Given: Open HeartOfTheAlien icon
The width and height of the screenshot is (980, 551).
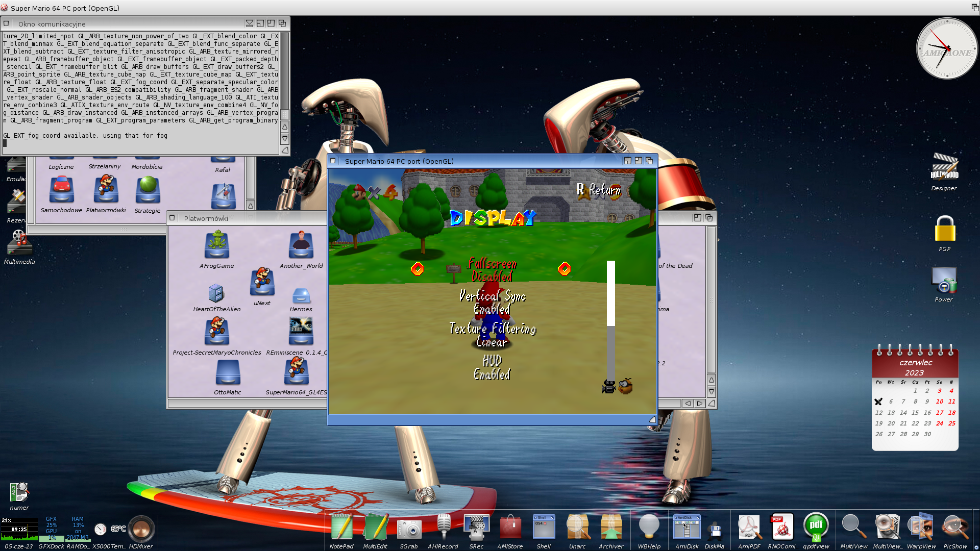Looking at the screenshot, I should [x=216, y=293].
